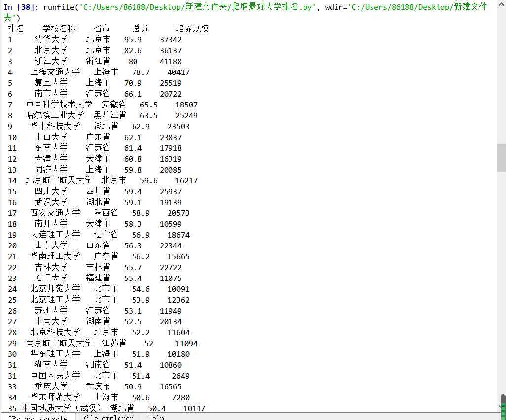
Task: Click the scale value 40417
Action: click(178, 72)
